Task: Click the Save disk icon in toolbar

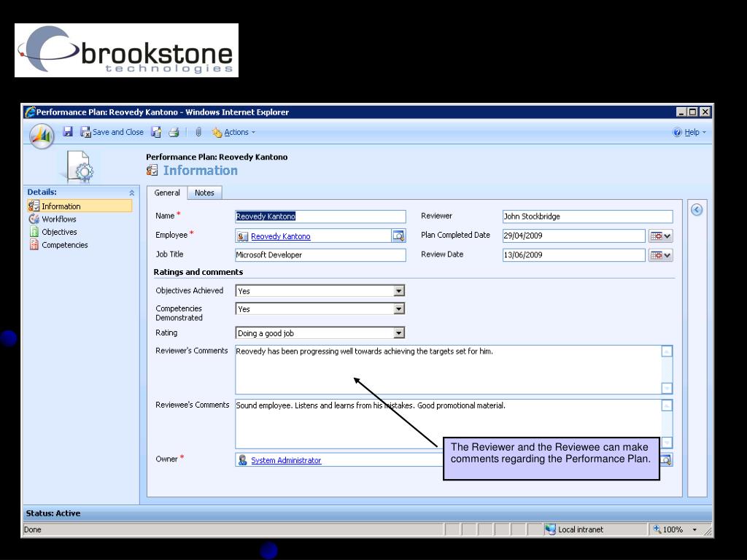Action: coord(68,132)
